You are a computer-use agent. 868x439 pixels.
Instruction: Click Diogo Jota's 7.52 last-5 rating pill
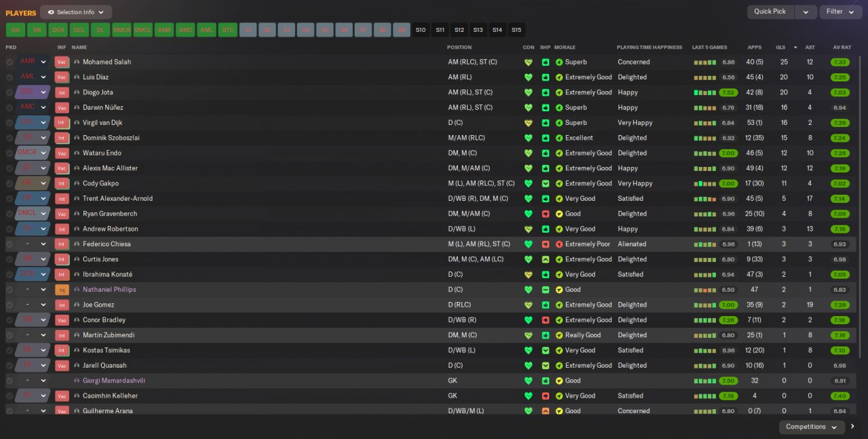click(x=728, y=93)
